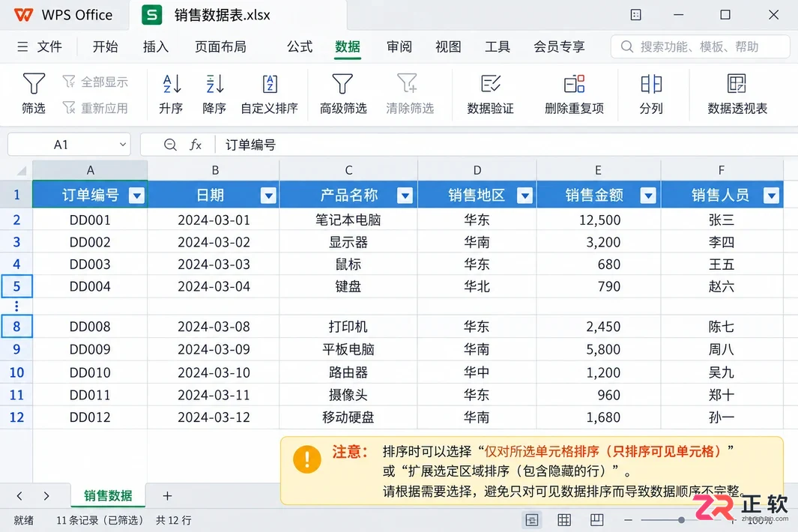Click cell 孙一
The width and height of the screenshot is (798, 532).
721,417
